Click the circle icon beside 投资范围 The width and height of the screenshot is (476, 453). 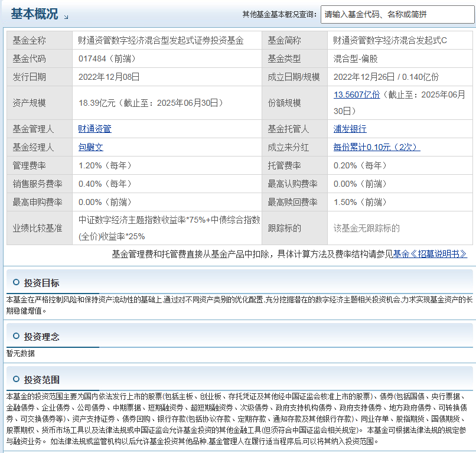point(16,379)
